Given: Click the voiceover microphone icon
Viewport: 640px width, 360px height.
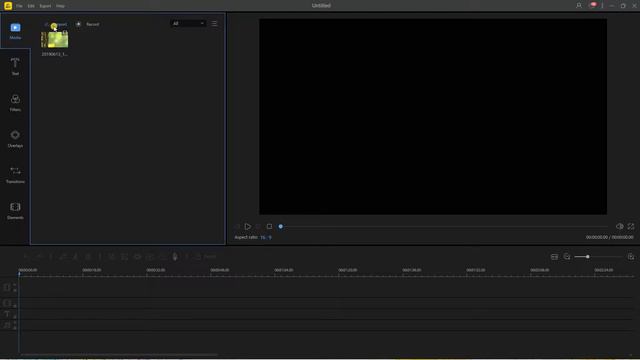Looking at the screenshot, I should tap(175, 256).
